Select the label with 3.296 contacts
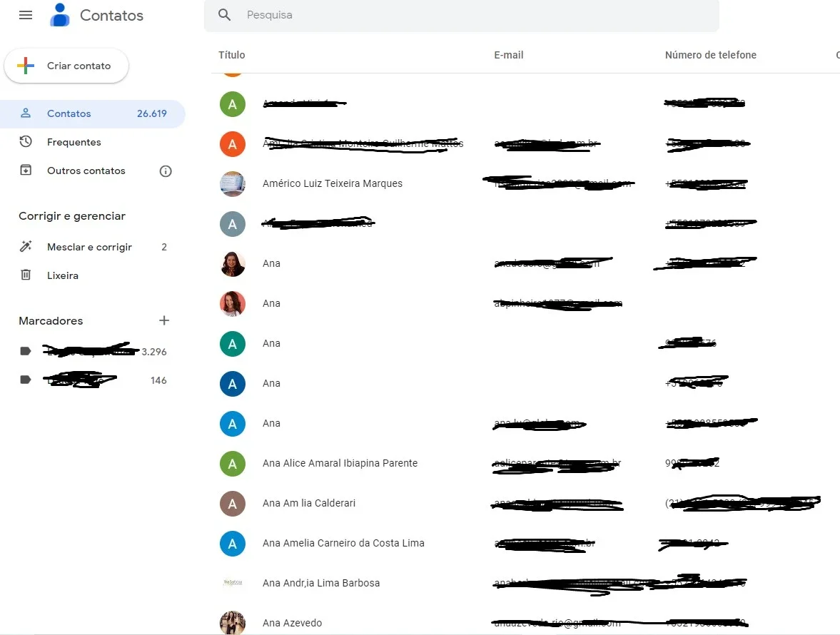Image resolution: width=840 pixels, height=635 pixels. click(93, 351)
